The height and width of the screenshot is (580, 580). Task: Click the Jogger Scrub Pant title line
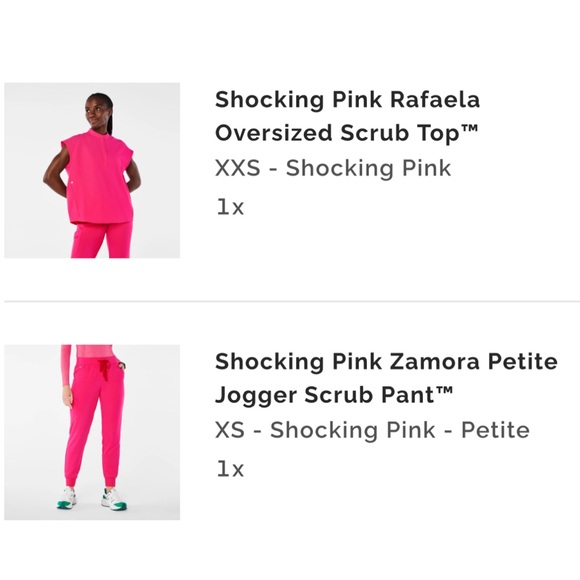(x=334, y=395)
